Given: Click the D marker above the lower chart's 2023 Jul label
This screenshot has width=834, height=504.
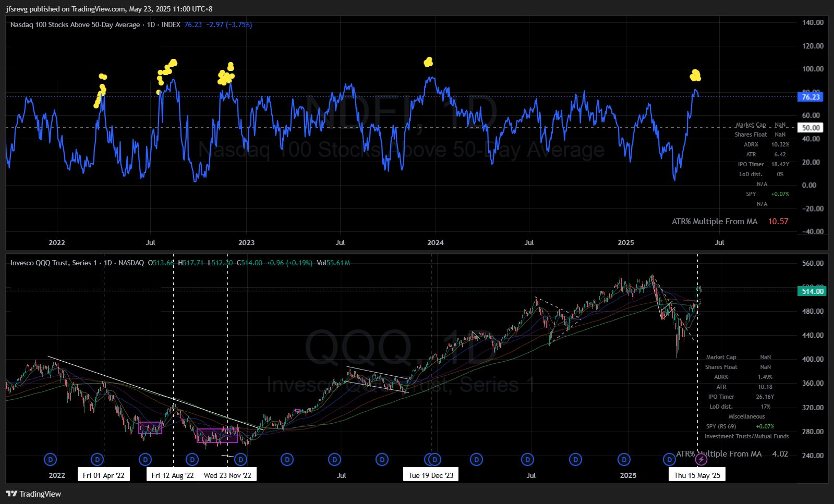Looking at the screenshot, I should pyautogui.click(x=335, y=459).
